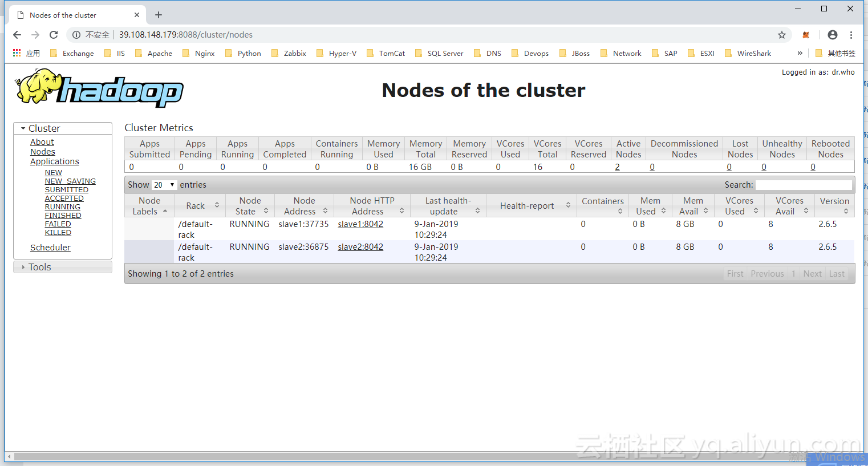Image resolution: width=868 pixels, height=466 pixels.
Task: Filter applications by NEW_SAVING state
Action: pos(70,181)
